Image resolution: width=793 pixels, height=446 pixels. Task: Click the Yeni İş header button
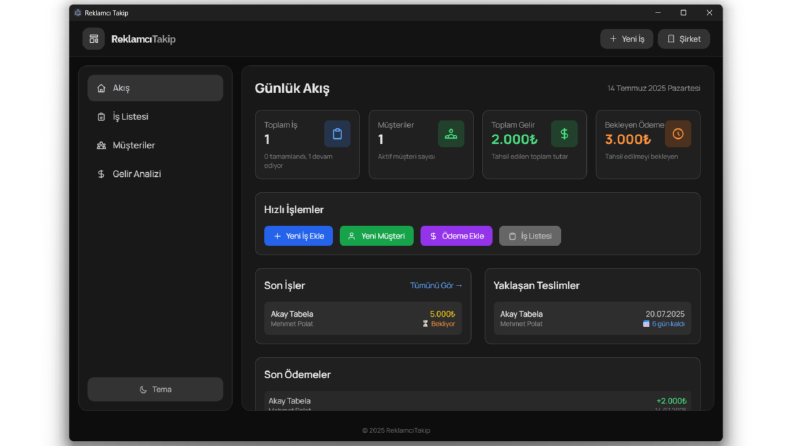point(627,39)
